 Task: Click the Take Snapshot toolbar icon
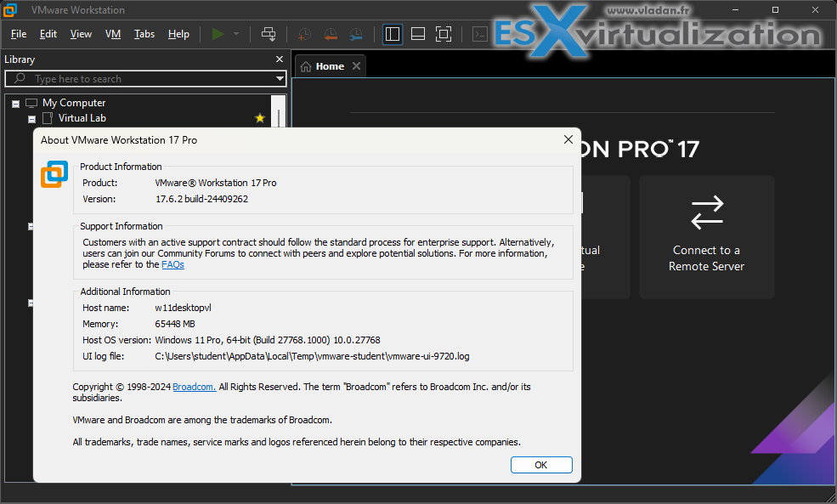(x=304, y=34)
